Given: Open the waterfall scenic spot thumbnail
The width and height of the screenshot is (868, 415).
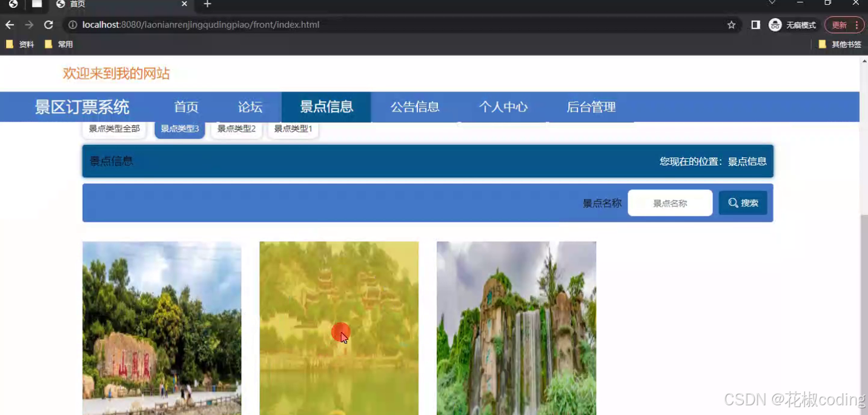Looking at the screenshot, I should [x=516, y=328].
